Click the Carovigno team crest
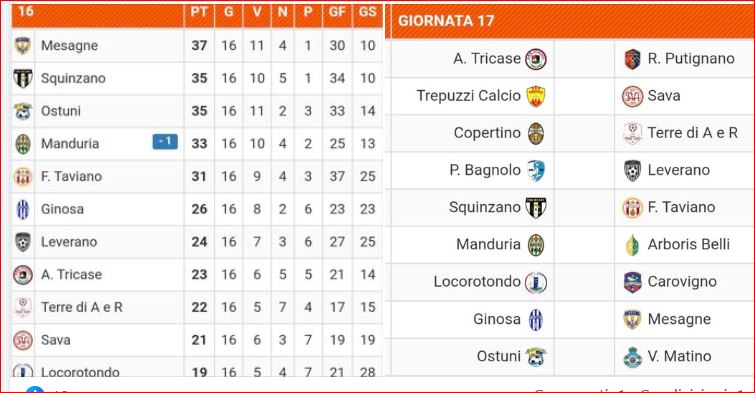755x393 pixels. [x=632, y=282]
